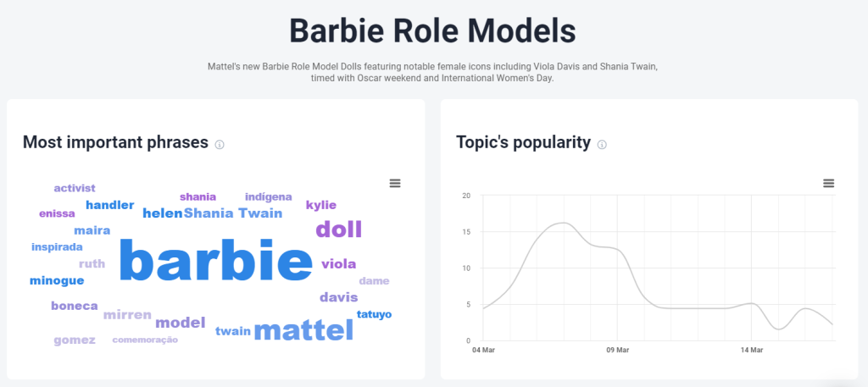The height and width of the screenshot is (387, 868).
Task: Click the word 'model' in the cloud
Action: point(181,323)
